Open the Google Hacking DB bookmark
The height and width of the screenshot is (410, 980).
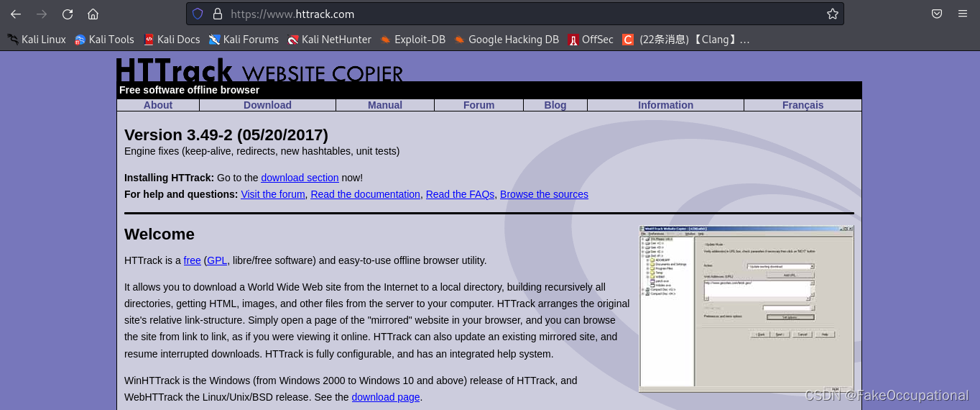[507, 40]
